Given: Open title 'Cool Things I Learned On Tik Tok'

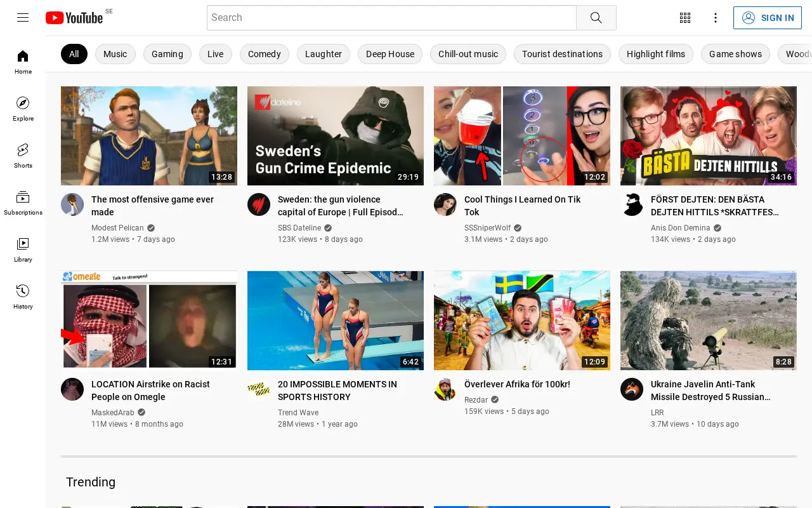Looking at the screenshot, I should [522, 206].
